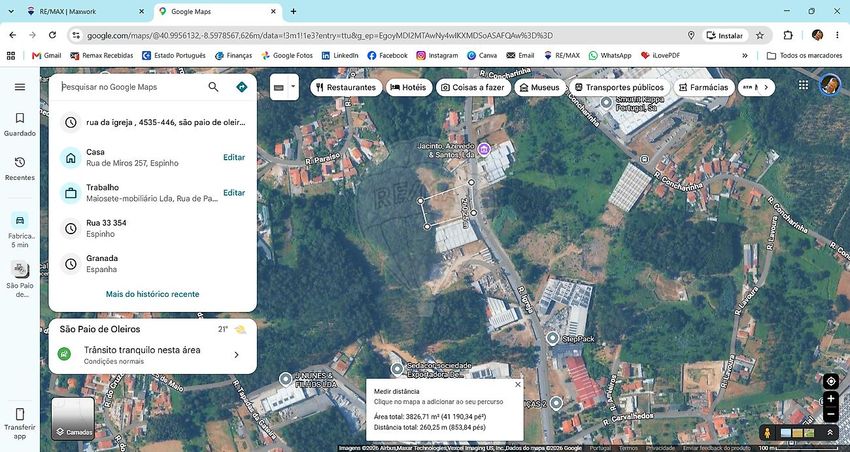Open the Google apps grid
The width and height of the screenshot is (850, 452).
803,85
